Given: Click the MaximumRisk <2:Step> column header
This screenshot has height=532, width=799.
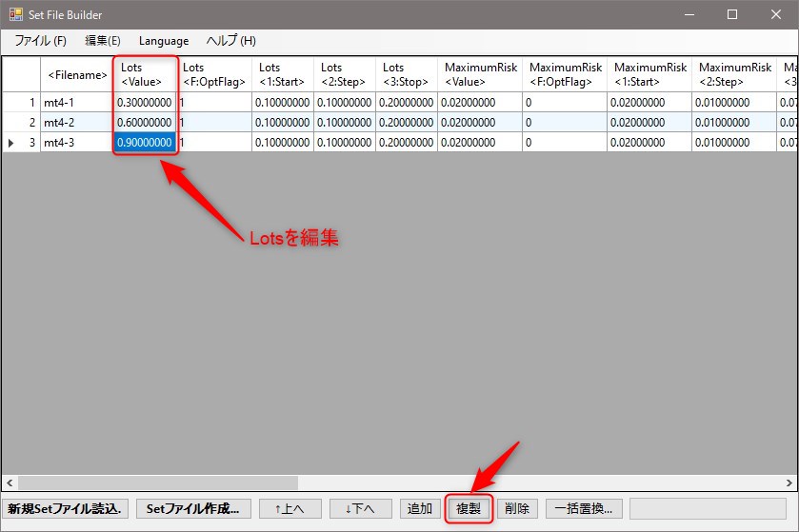Looking at the screenshot, I should 734,75.
